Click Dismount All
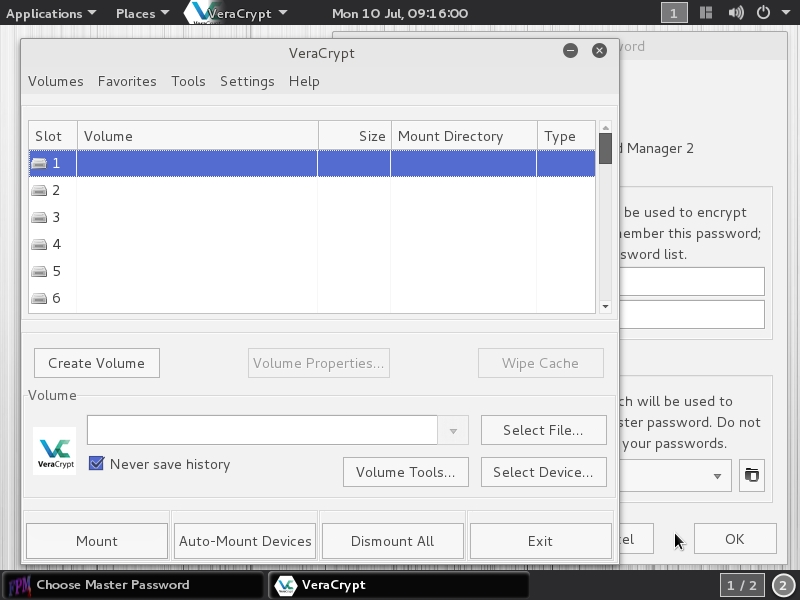The width and height of the screenshot is (800, 600). point(393,541)
